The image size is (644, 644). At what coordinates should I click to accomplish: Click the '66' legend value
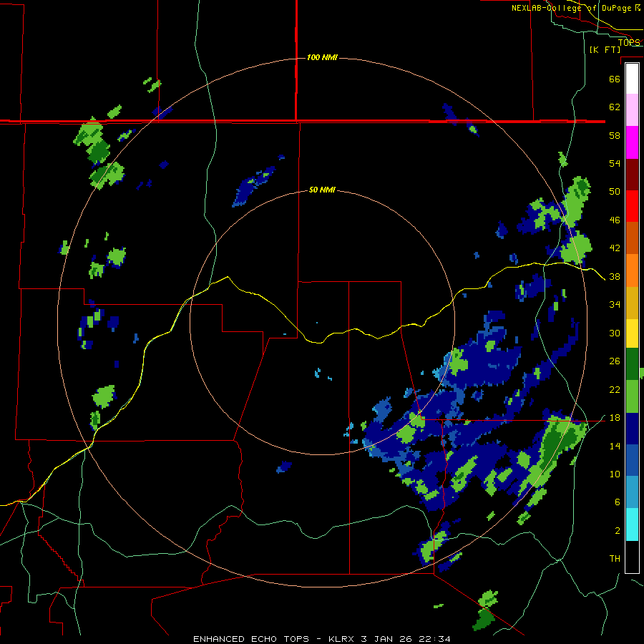pyautogui.click(x=615, y=79)
